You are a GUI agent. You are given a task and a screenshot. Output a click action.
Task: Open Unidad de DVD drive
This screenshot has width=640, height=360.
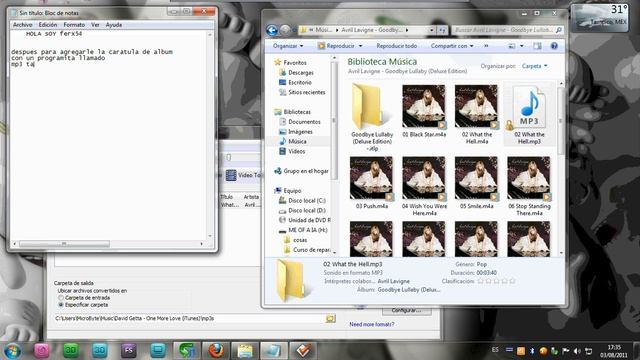click(x=309, y=220)
